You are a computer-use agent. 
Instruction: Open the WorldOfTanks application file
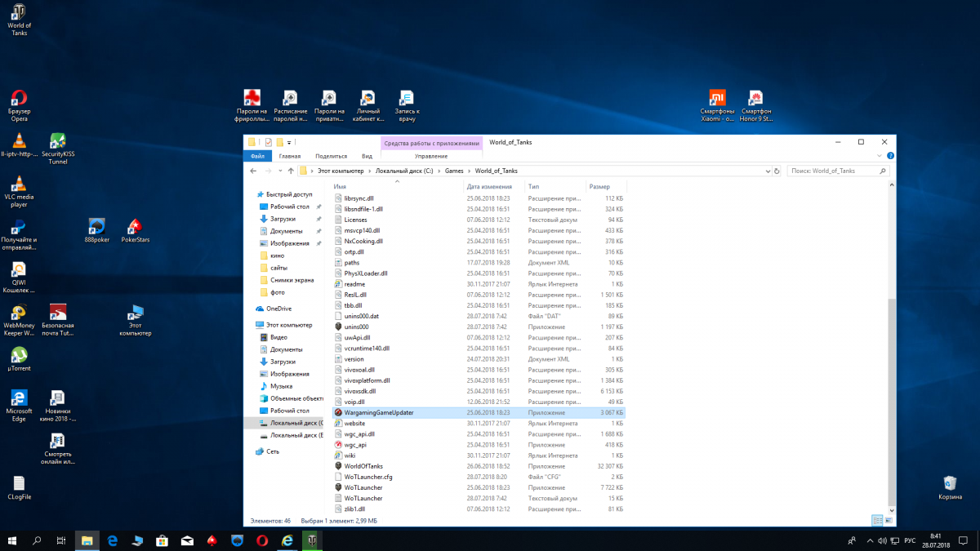point(363,466)
